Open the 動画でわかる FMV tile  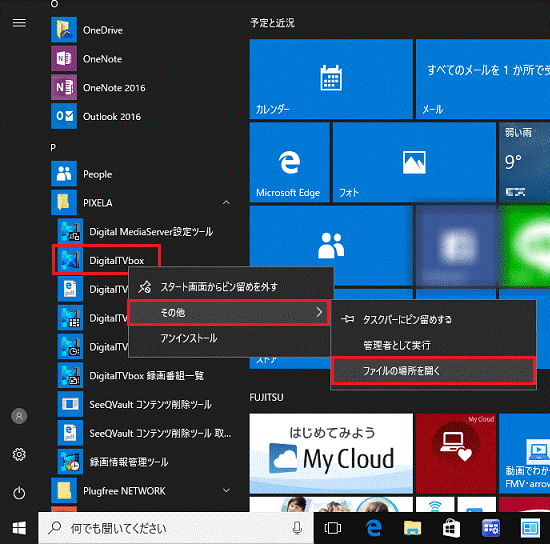[x=524, y=453]
